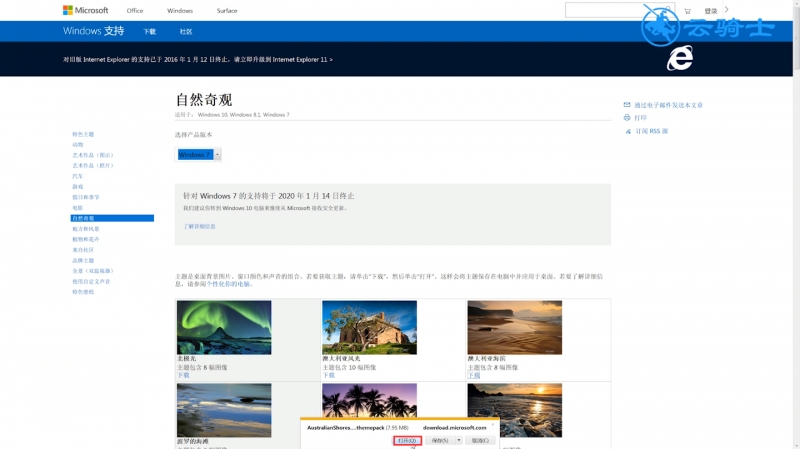Click 取消(C) in download bar

click(x=480, y=440)
